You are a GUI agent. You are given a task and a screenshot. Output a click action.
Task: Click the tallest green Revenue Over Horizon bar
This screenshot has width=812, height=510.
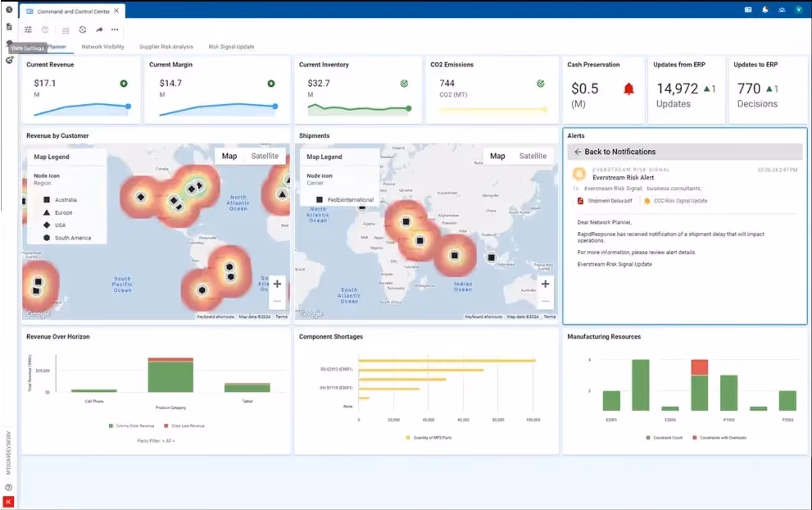click(170, 377)
